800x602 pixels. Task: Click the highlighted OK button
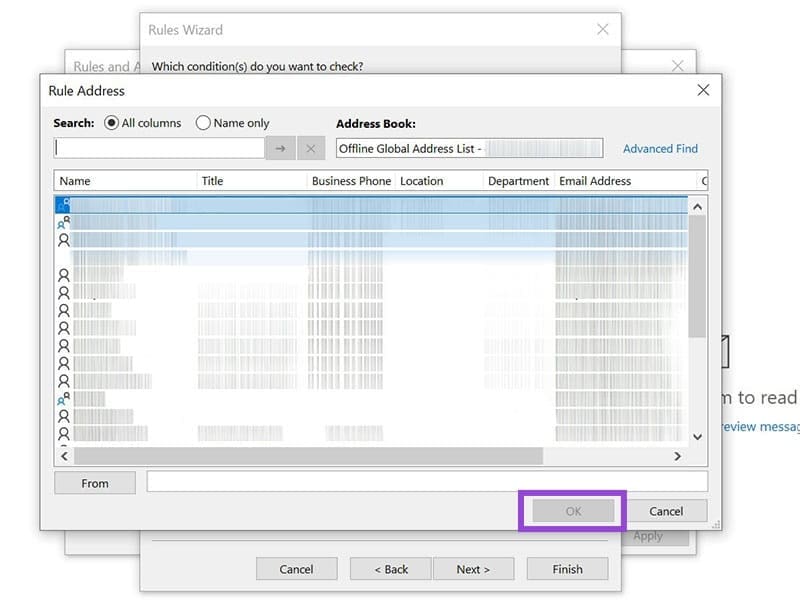[x=572, y=511]
